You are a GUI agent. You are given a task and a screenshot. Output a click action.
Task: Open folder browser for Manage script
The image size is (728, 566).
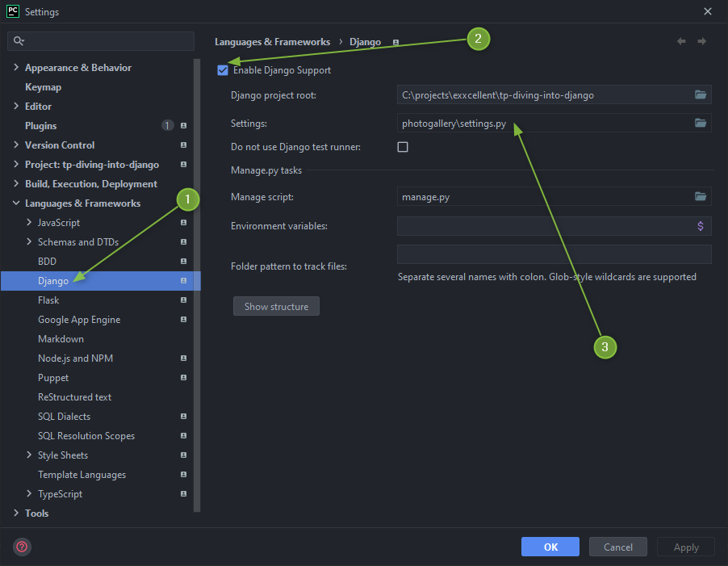click(x=700, y=196)
